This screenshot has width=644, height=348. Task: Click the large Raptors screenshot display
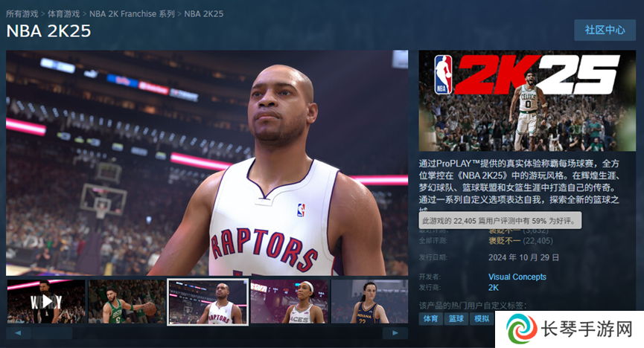(x=207, y=163)
